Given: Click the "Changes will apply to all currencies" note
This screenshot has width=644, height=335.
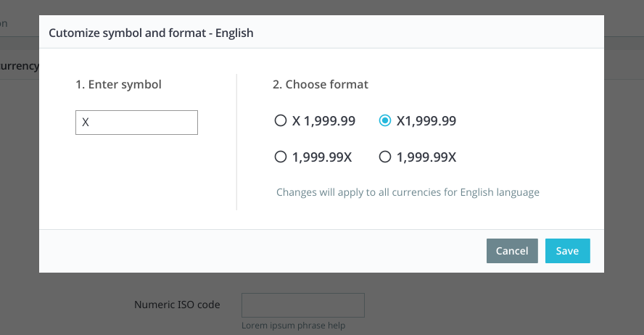Looking at the screenshot, I should 408,192.
